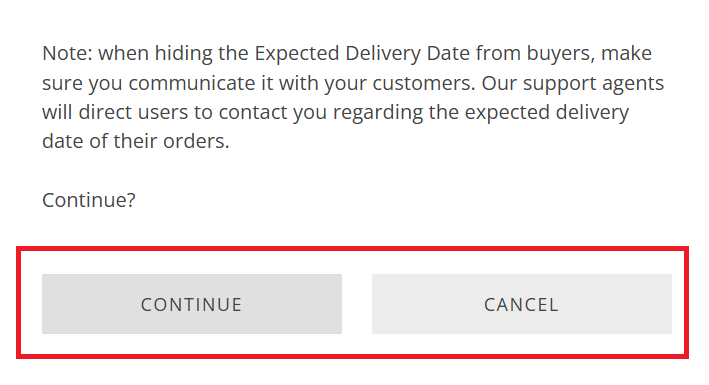Screen dimensions: 709x385
Task: Click the word "Note:" in the message
Action: tap(67, 53)
